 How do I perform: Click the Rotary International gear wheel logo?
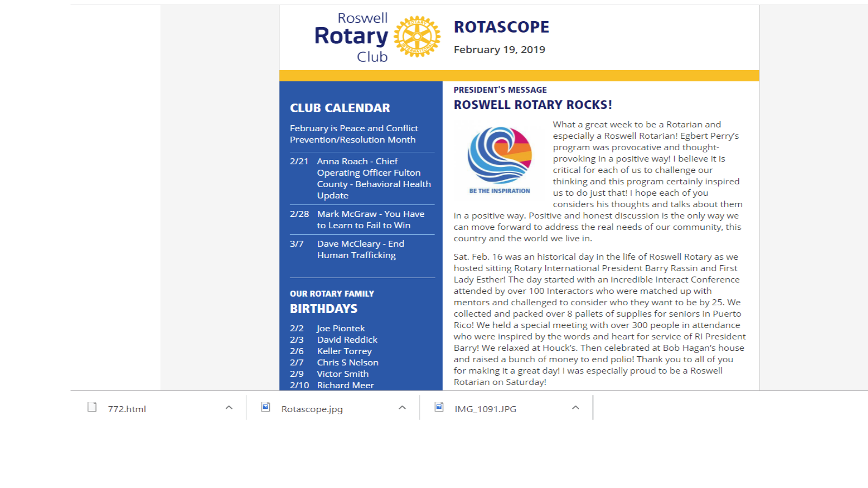pyautogui.click(x=417, y=37)
